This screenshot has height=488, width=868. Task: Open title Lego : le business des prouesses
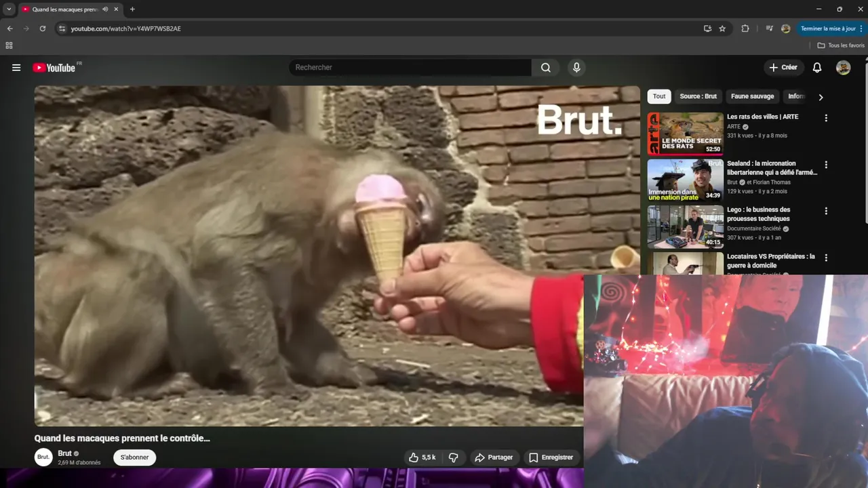click(758, 214)
